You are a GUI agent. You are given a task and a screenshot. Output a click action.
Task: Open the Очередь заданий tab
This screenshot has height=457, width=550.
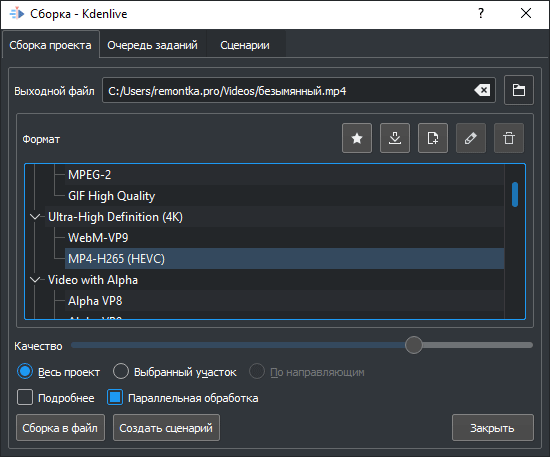pos(153,45)
